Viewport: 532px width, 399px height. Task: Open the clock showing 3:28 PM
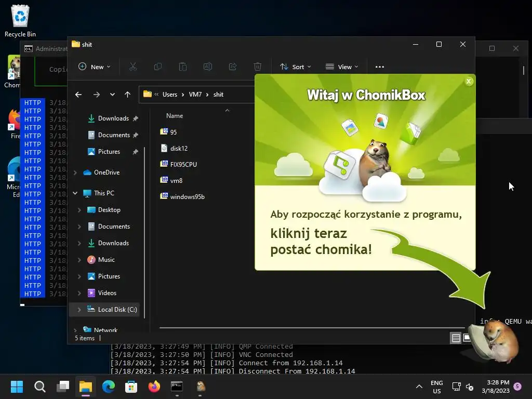click(x=496, y=387)
